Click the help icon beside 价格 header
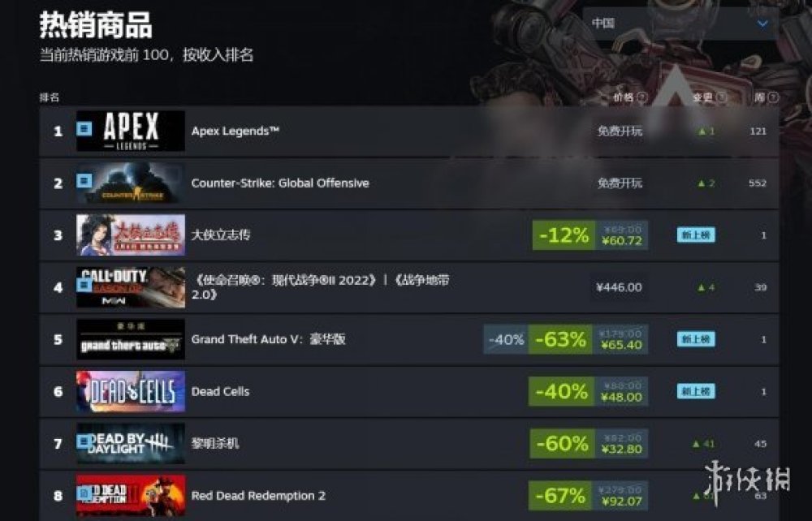 (642, 97)
